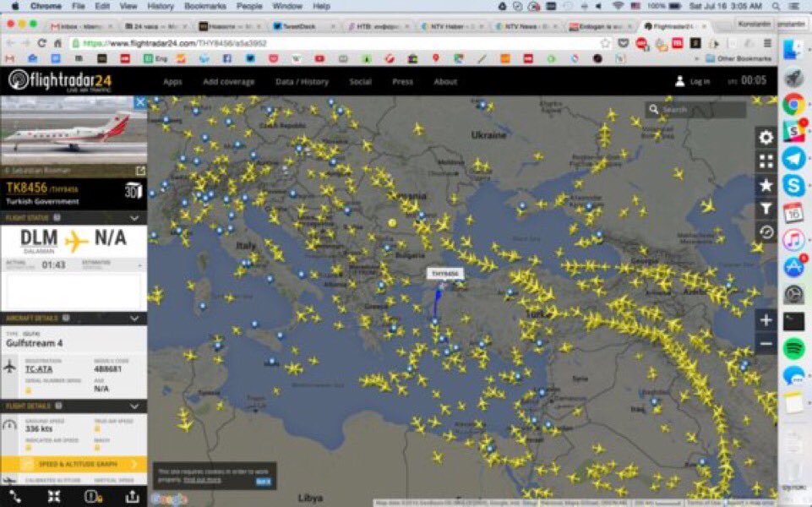Open the Social menu
Screen dimensions: 812x507
tap(361, 81)
